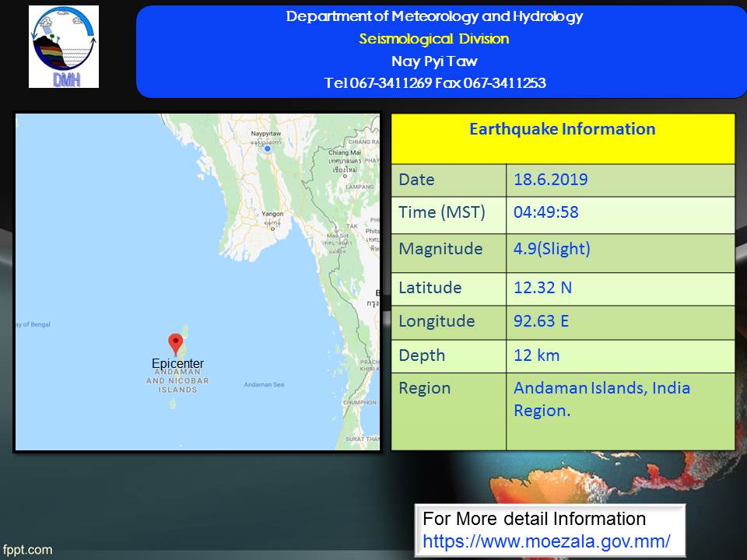Click the 'Yangon' city label on map
Image resolution: width=747 pixels, height=560 pixels.
click(x=272, y=214)
